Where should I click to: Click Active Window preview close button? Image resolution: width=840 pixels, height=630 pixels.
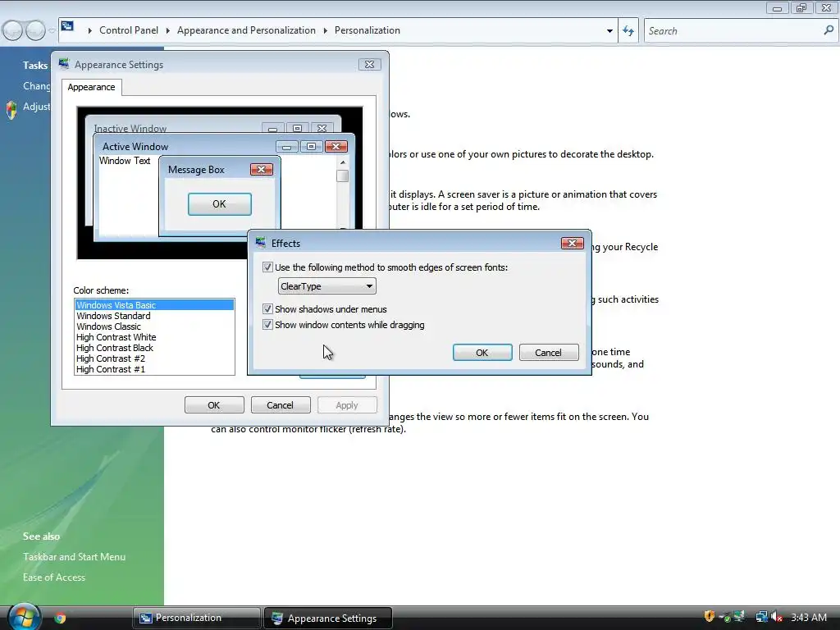(x=336, y=146)
